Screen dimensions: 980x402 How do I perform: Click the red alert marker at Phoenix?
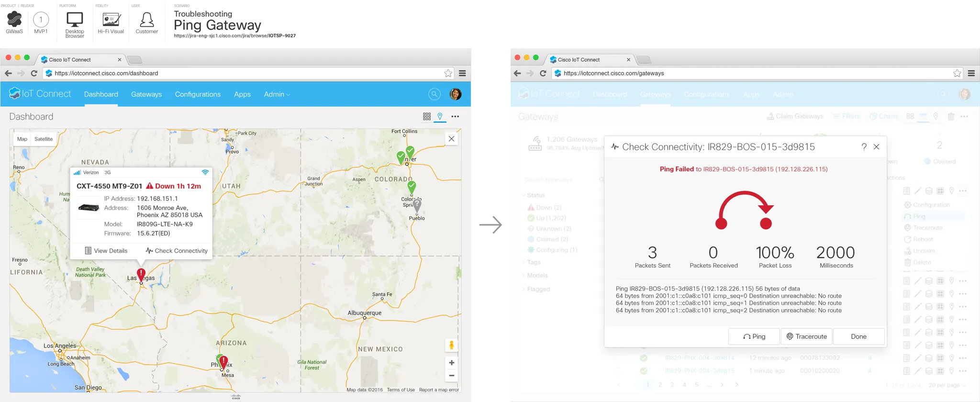[x=223, y=363]
